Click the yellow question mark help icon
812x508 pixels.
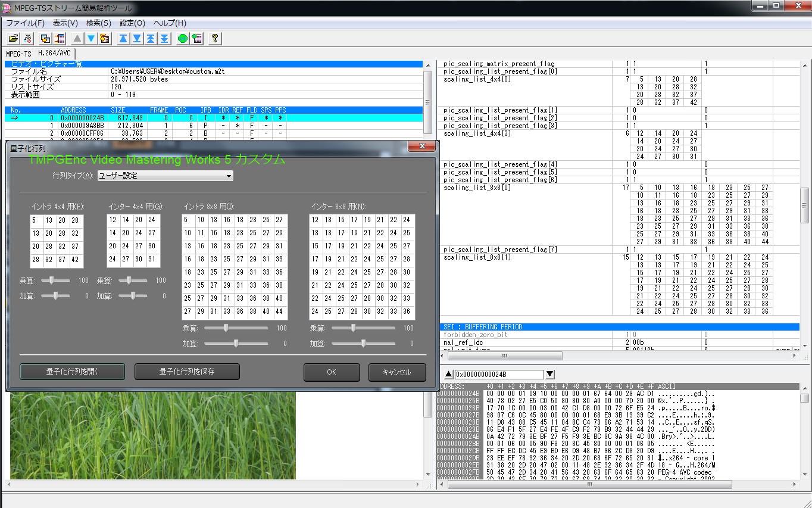pyautogui.click(x=215, y=39)
